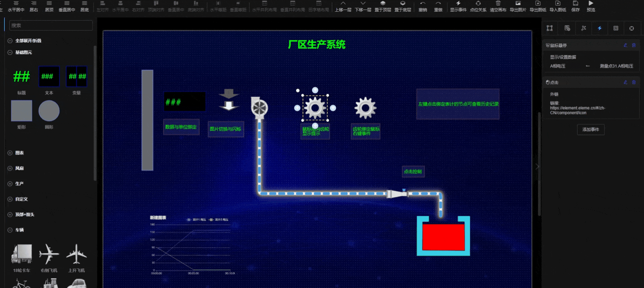Bring to front with 置于顶层
644x288 pixels.
(x=383, y=6)
